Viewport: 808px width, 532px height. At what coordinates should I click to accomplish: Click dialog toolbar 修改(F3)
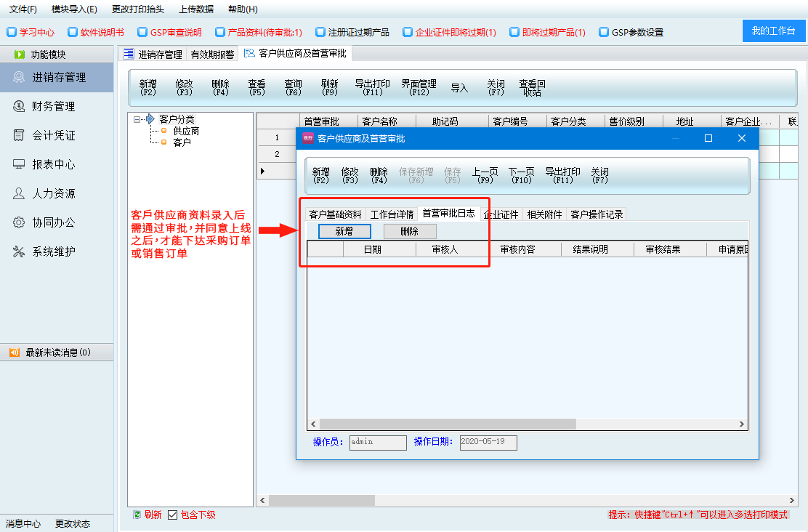coord(350,175)
